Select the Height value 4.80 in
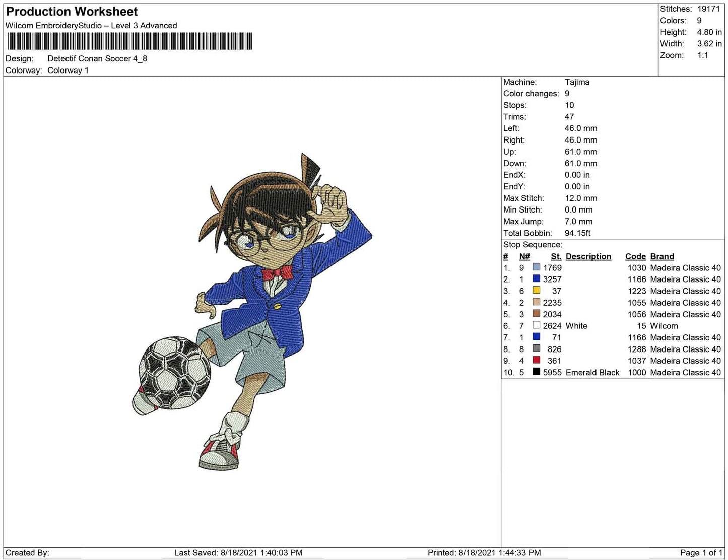 [x=709, y=32]
